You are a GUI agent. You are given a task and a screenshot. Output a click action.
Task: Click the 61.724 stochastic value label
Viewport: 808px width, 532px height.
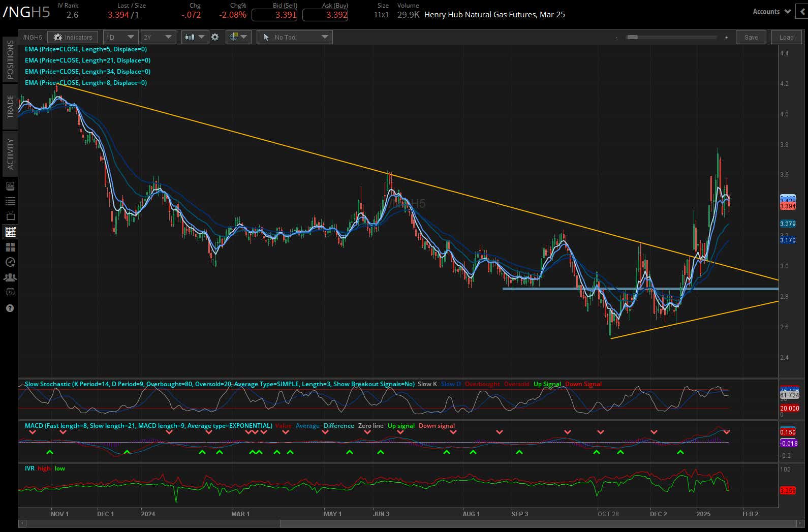[x=789, y=395]
